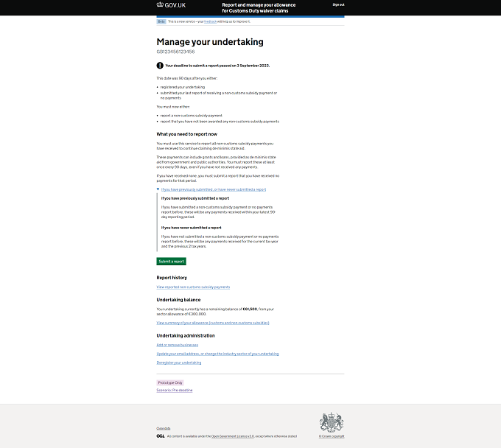Click the OGL logo in footer
The width and height of the screenshot is (501, 448).
[161, 436]
